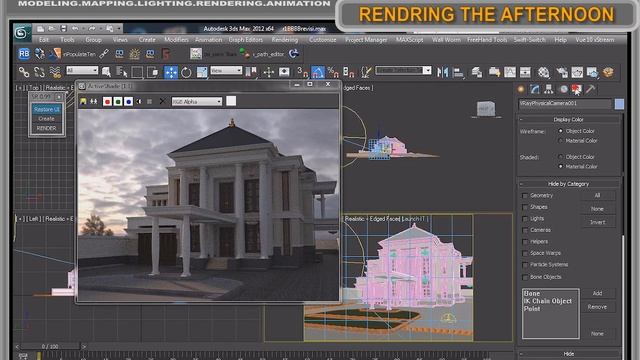Enable blue channel in ActiveShade window
This screenshot has width=640, height=360.
coord(129,101)
